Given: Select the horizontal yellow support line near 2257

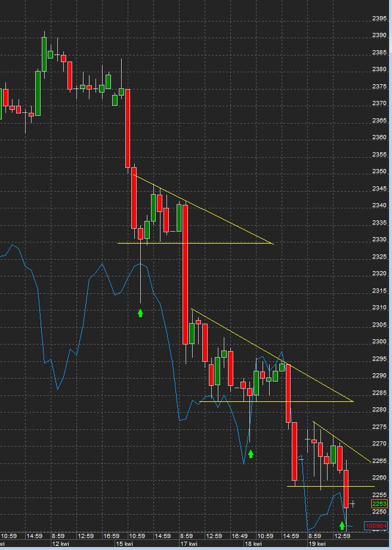Looking at the screenshot, I should point(331,486).
